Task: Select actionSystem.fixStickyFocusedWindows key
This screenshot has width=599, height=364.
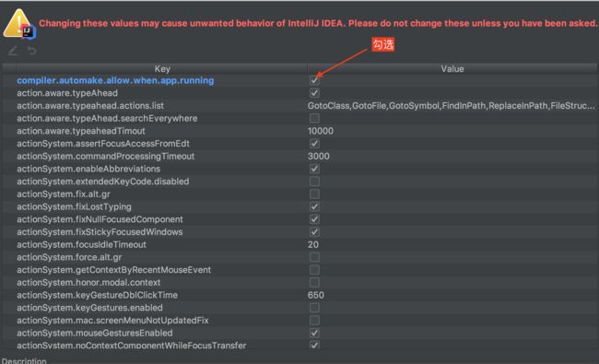Action: coord(100,231)
